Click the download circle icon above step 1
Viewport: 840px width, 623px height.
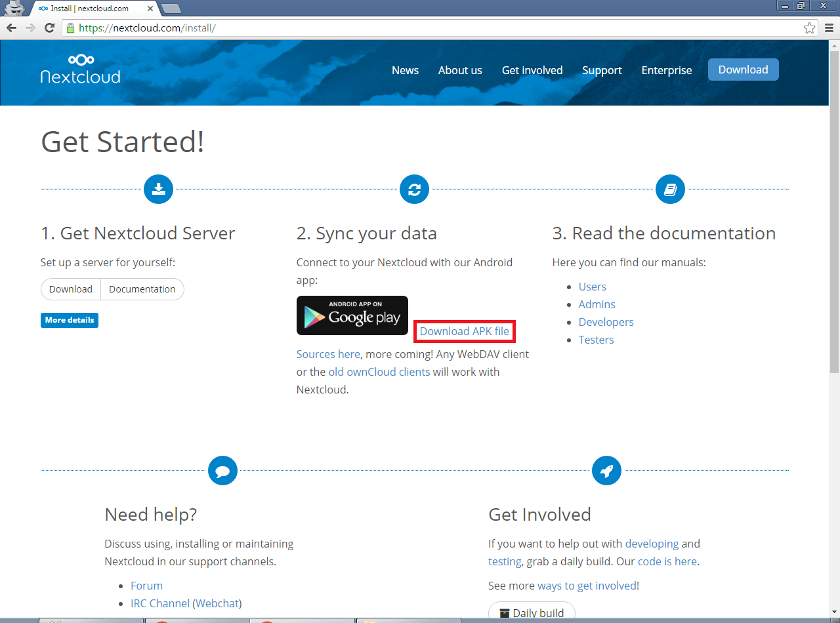(x=158, y=190)
